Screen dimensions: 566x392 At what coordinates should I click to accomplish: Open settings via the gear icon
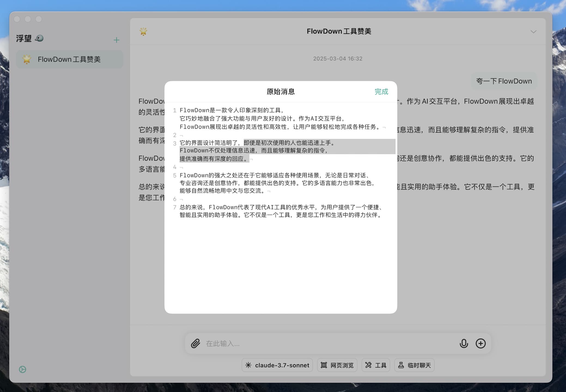coord(23,369)
